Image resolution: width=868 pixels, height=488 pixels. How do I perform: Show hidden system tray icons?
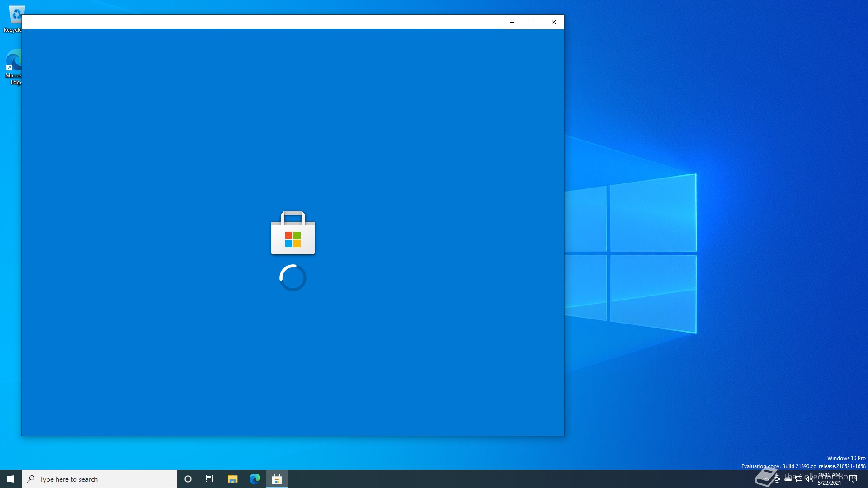(766, 479)
